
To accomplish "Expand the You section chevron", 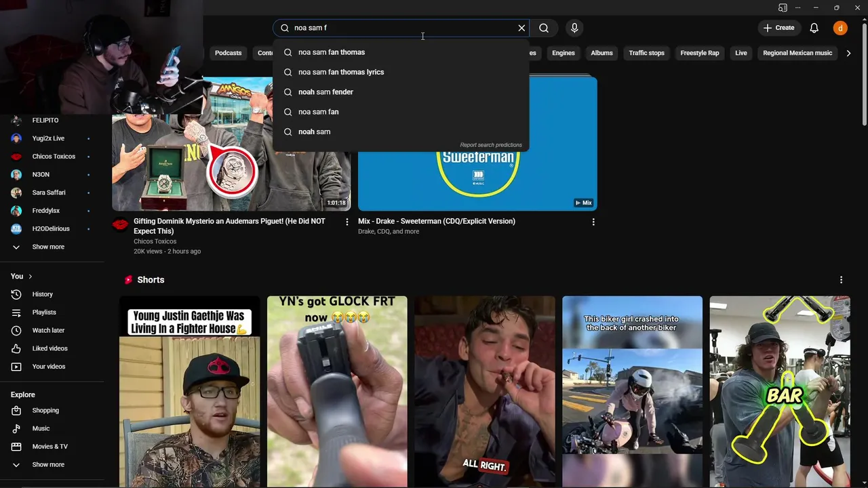I will [x=30, y=277].
